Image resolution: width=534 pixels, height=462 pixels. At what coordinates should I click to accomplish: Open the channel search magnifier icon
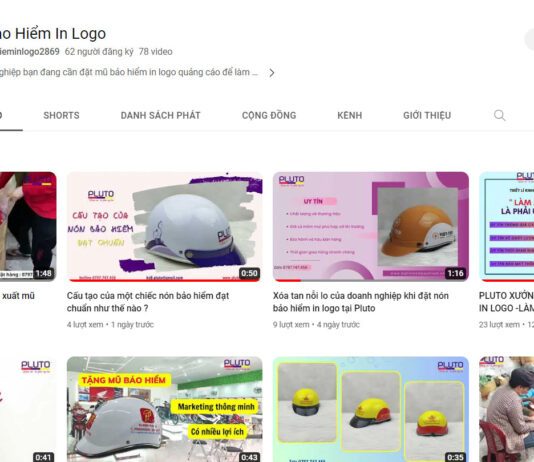point(499,115)
